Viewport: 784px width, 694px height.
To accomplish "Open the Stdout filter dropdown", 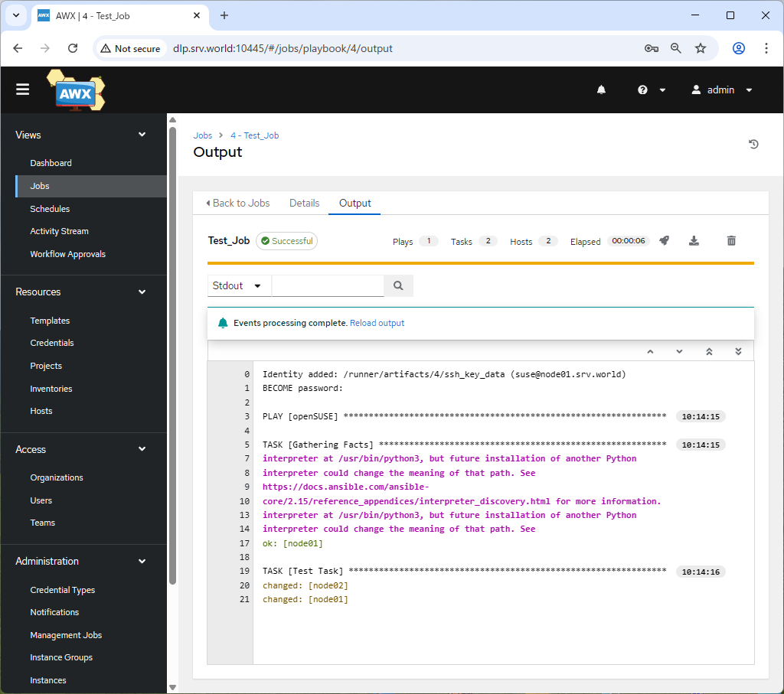I will pyautogui.click(x=238, y=286).
